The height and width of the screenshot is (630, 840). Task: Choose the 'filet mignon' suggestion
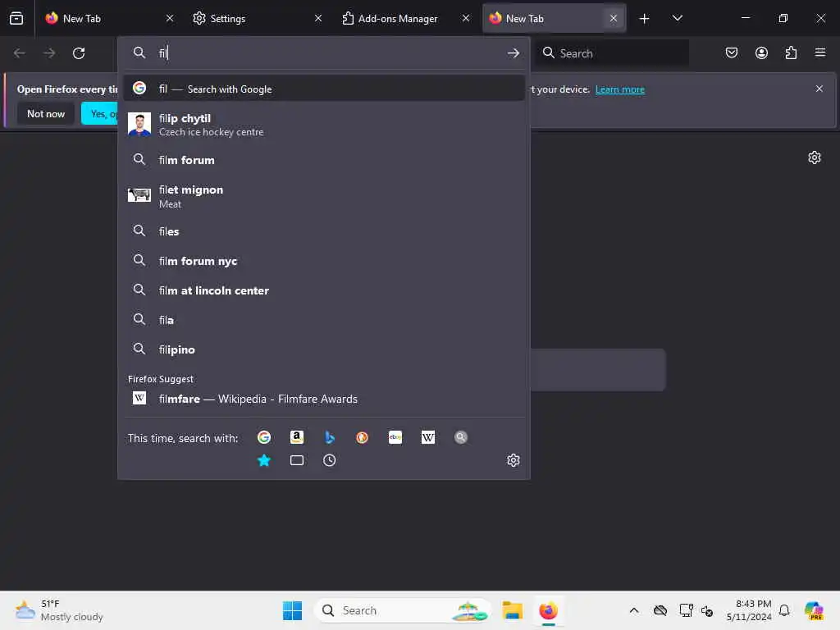[x=323, y=196]
